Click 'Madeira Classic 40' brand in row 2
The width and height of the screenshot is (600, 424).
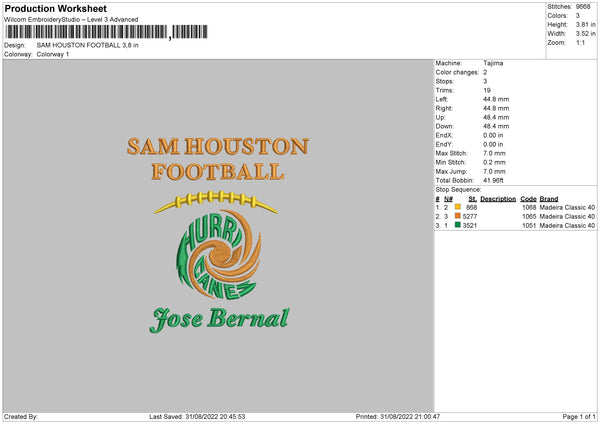[567, 217]
